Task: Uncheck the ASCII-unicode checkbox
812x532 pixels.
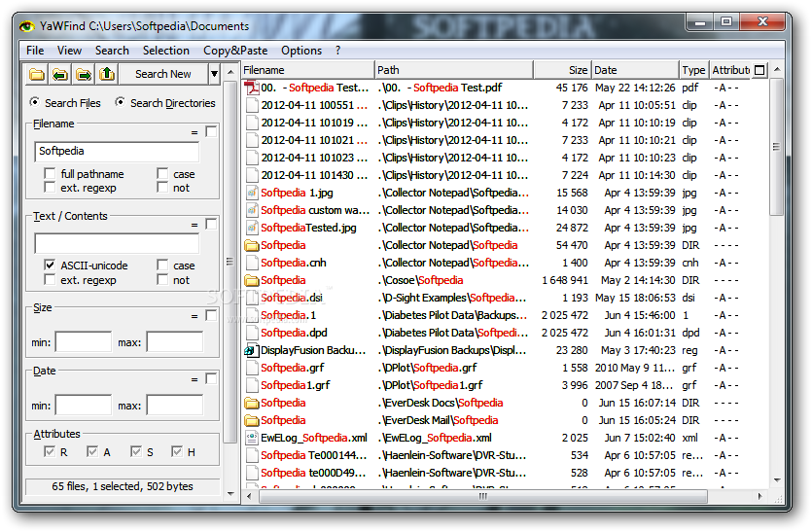Action: (x=50, y=266)
